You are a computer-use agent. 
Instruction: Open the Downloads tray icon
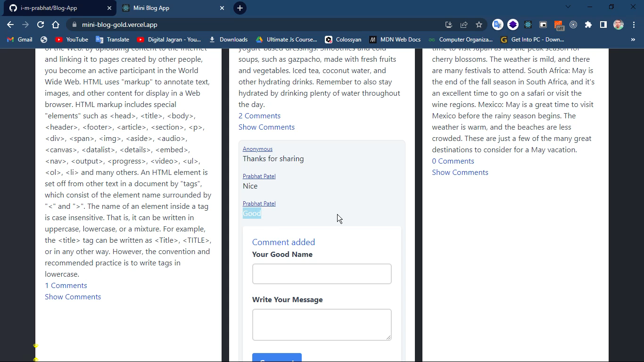pyautogui.click(x=448, y=24)
